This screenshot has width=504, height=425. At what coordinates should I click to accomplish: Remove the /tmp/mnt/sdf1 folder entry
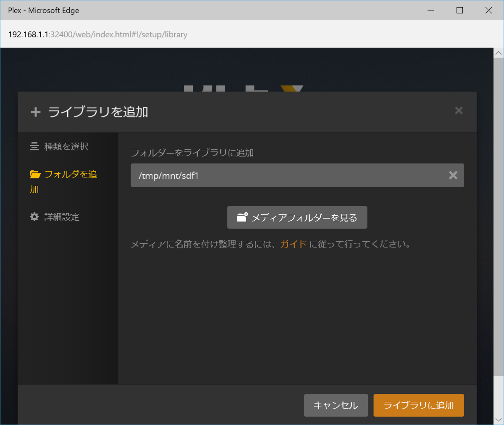[453, 175]
